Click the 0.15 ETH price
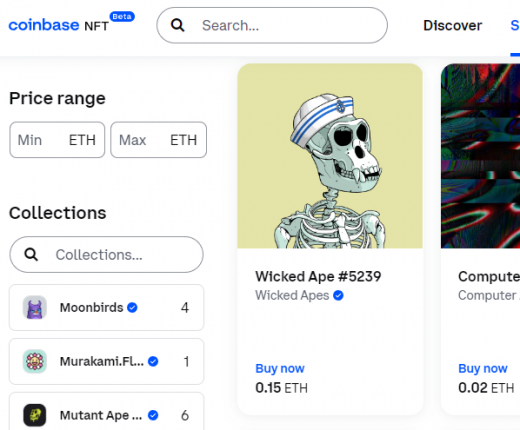520x430 pixels. click(x=281, y=388)
